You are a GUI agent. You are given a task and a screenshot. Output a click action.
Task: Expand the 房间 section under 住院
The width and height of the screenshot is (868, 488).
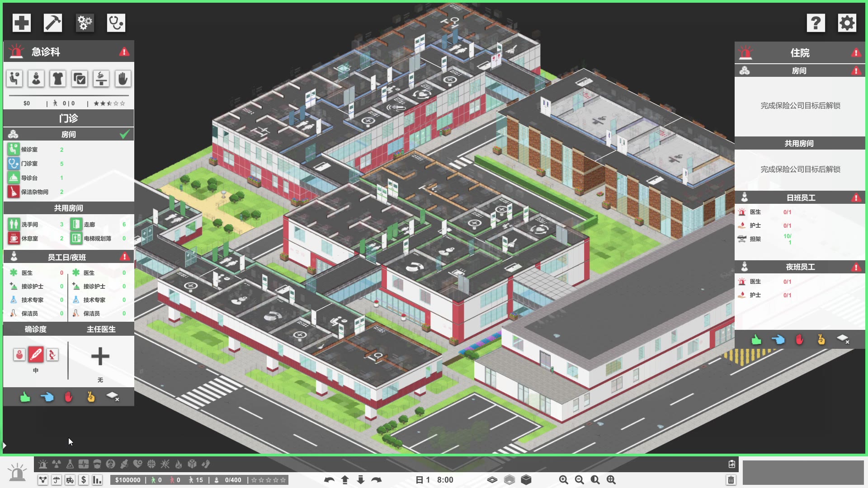pos(799,70)
